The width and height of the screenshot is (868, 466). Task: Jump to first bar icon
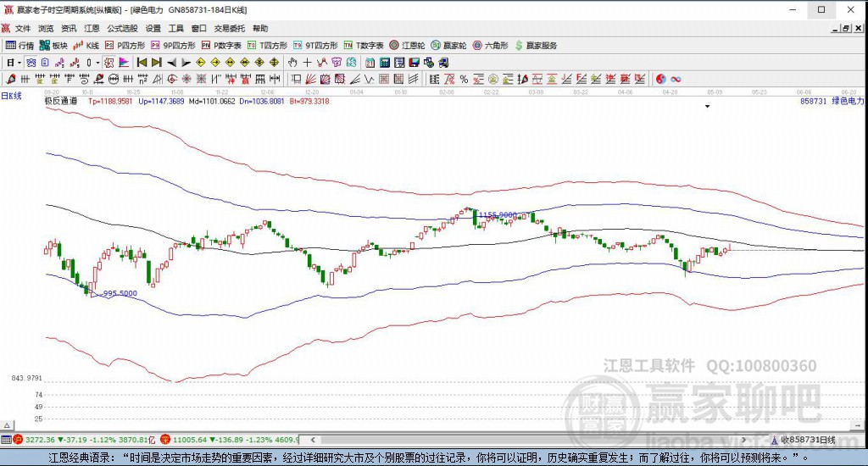(x=142, y=63)
